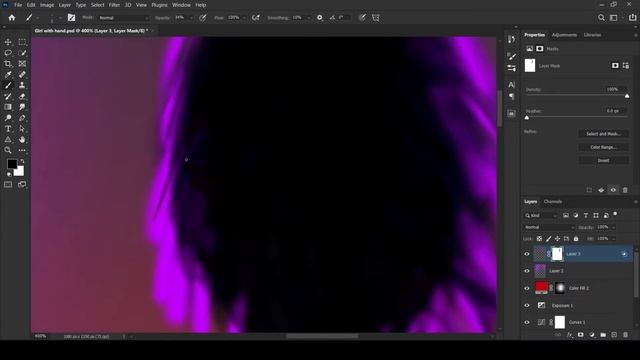Hide the Color Fill 2 layer

527,288
